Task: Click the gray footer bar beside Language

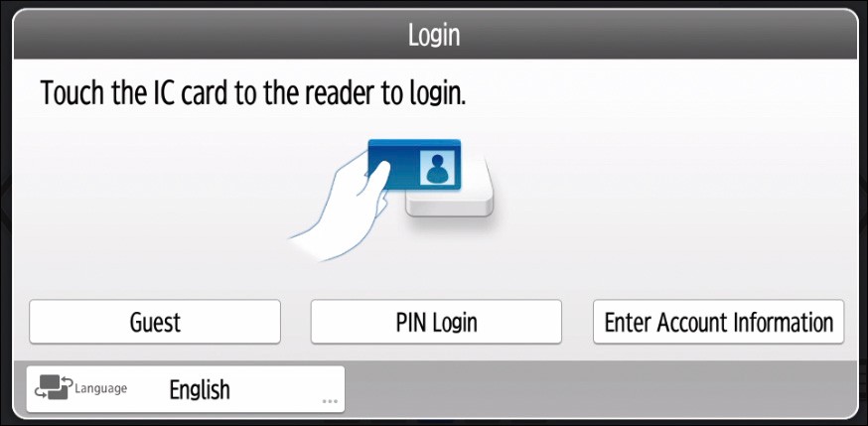Action: pos(601,389)
